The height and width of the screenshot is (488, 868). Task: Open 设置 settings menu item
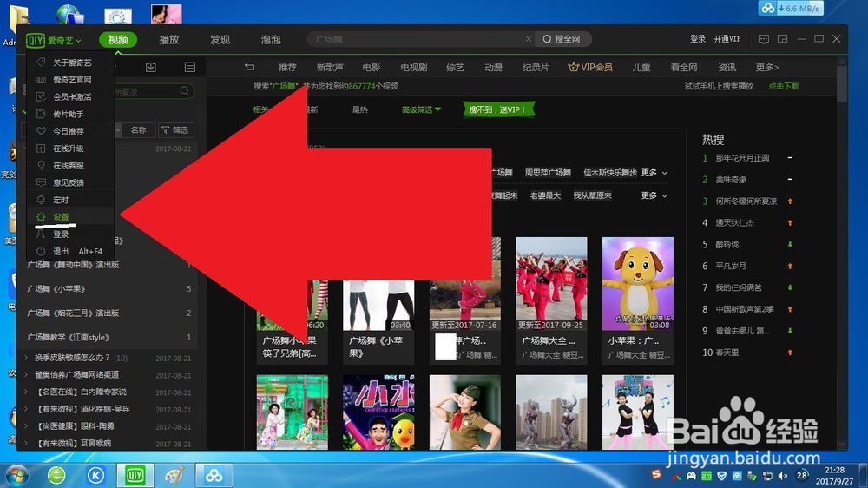[71, 217]
